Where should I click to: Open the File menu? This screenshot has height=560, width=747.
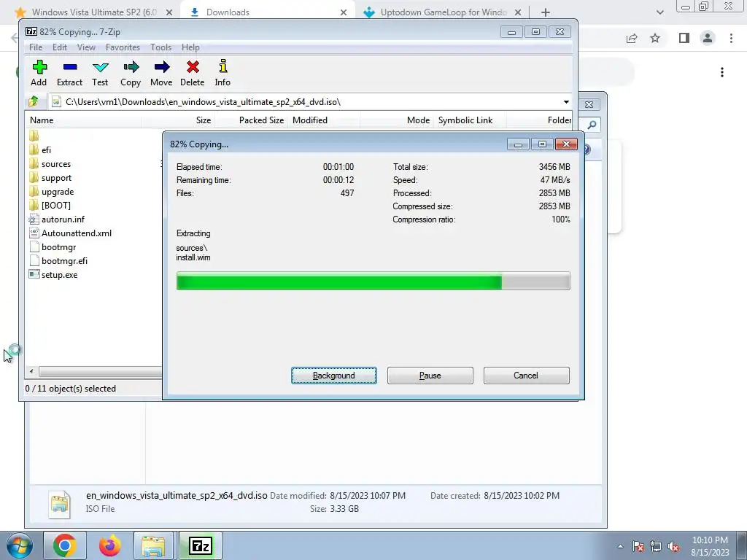point(36,47)
